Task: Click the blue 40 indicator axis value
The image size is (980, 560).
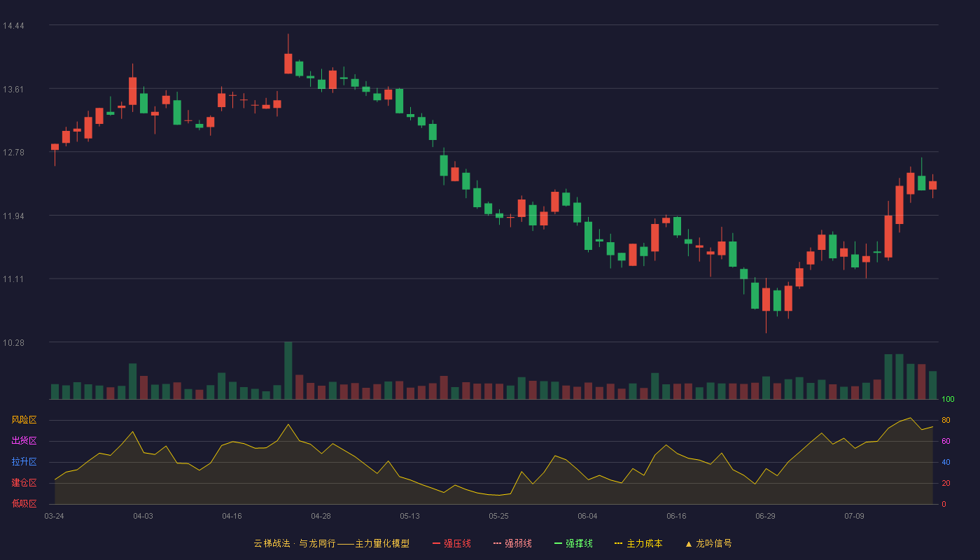Action: 946,462
